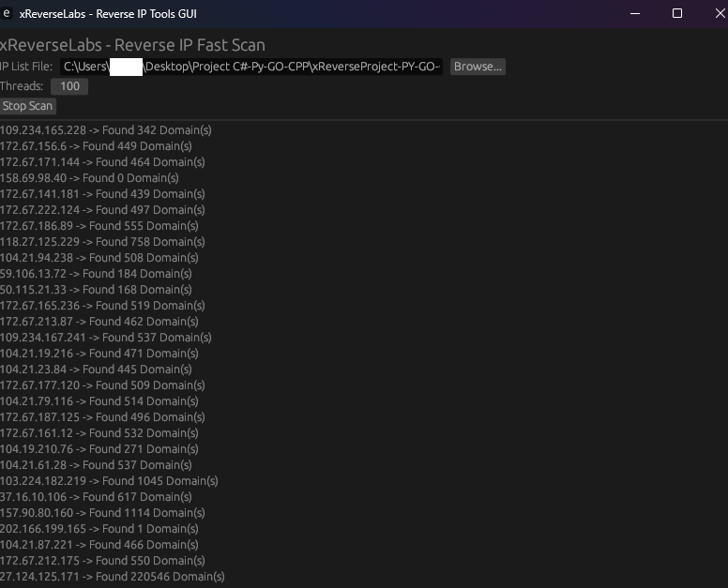This screenshot has height=588, width=728.
Task: Select result row 172.67.213.87
Action: point(99,321)
